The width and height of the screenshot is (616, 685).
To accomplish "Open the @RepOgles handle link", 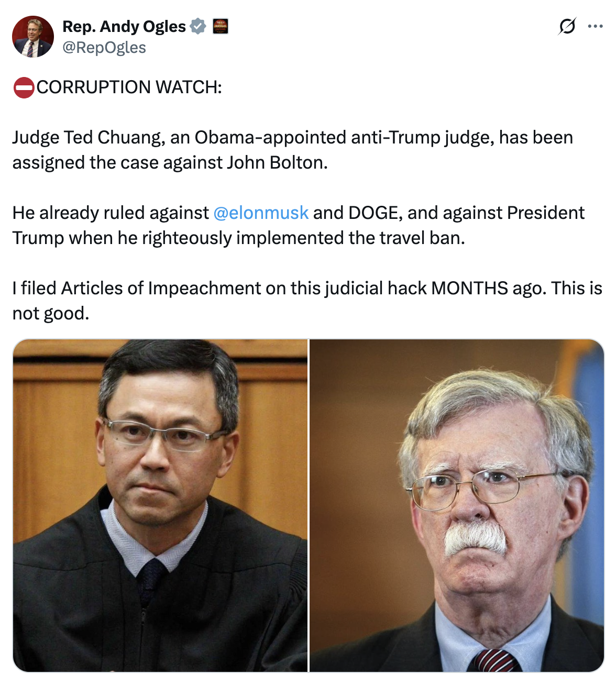I will pos(104,48).
